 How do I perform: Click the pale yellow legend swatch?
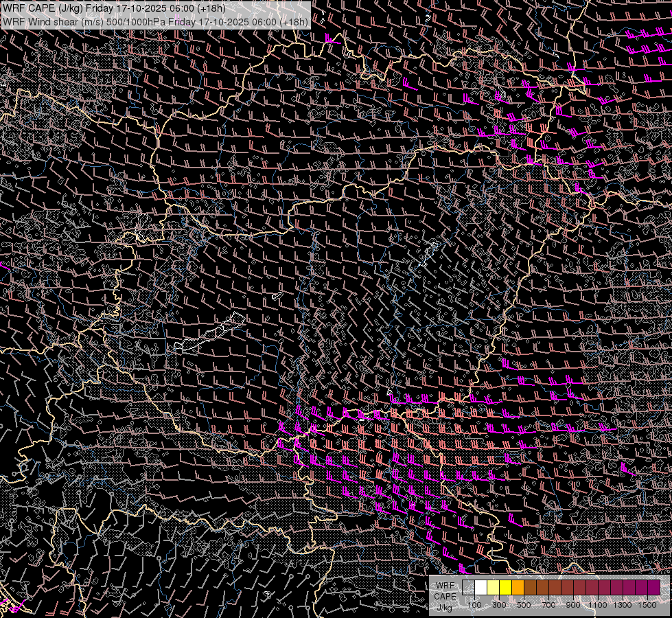tap(494, 588)
